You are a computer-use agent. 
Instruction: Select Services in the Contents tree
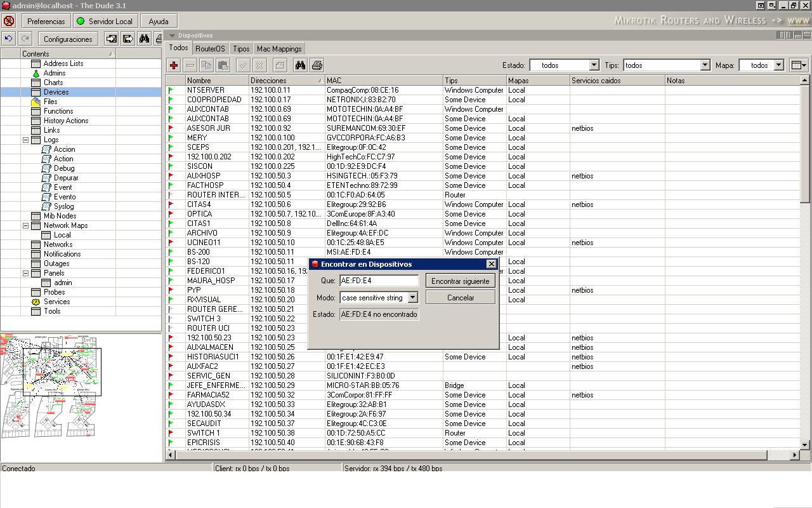click(x=56, y=302)
